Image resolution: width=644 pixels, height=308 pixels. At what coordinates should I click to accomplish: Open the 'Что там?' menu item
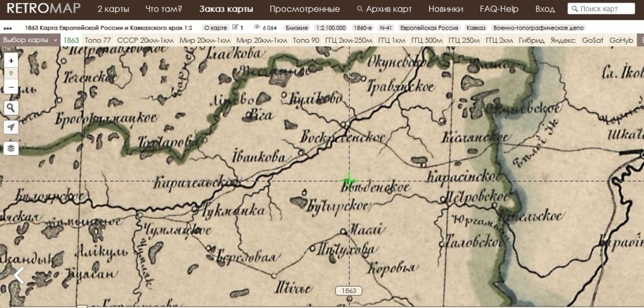coord(164,9)
